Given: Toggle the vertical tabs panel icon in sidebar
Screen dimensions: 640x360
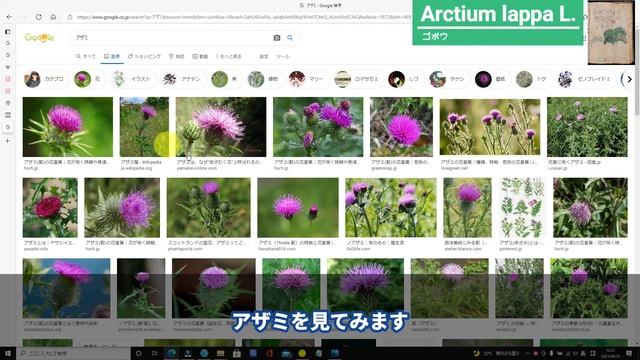Looking at the screenshot, I should [7, 31].
